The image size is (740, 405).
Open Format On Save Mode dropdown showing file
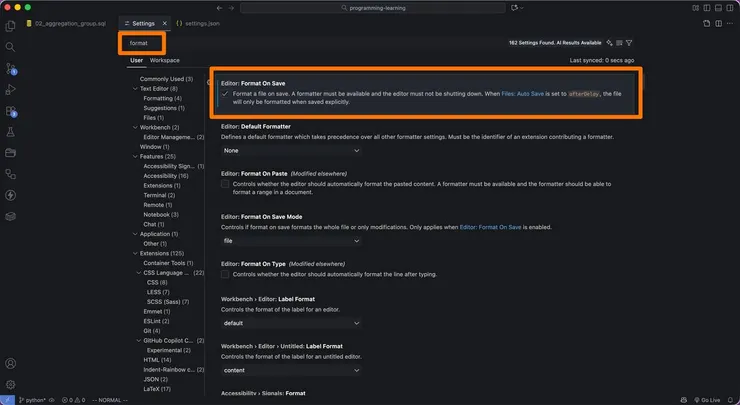(291, 241)
